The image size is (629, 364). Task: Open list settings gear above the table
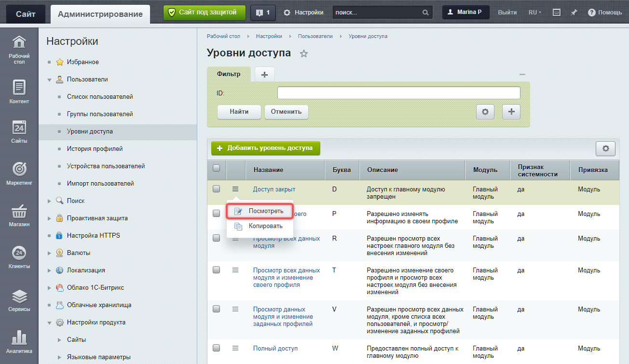click(605, 149)
